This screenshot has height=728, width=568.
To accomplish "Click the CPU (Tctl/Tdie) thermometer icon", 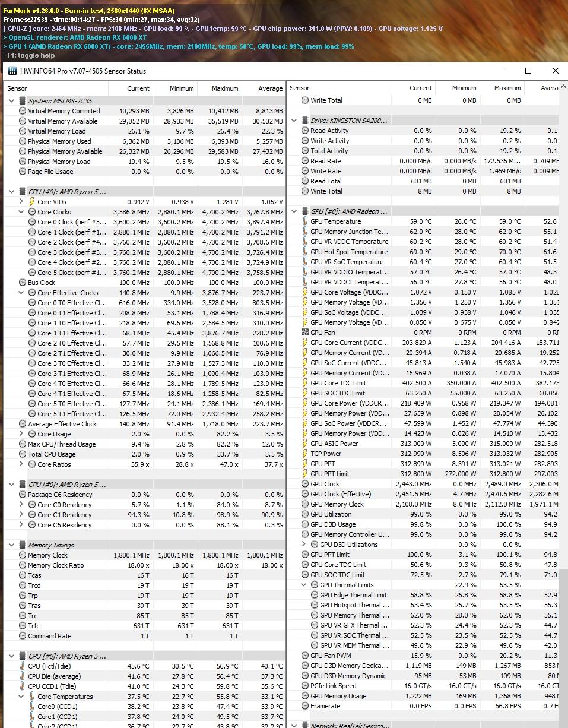I will [x=23, y=666].
